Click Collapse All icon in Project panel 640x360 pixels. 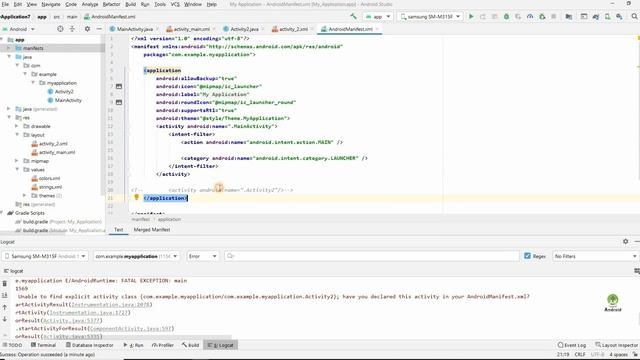72,29
